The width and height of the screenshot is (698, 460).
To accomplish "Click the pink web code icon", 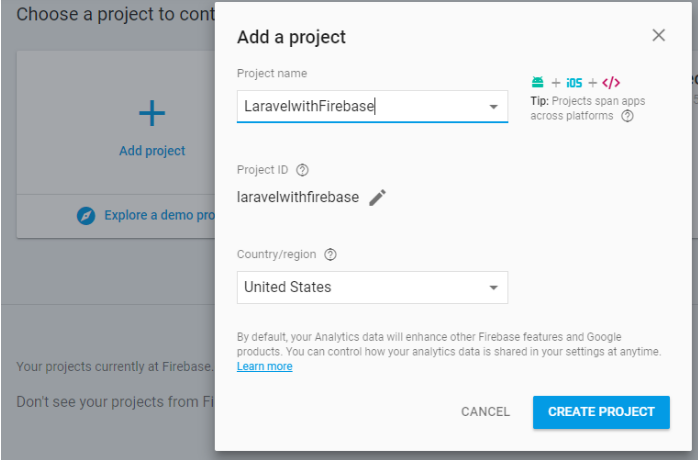I will coord(611,83).
